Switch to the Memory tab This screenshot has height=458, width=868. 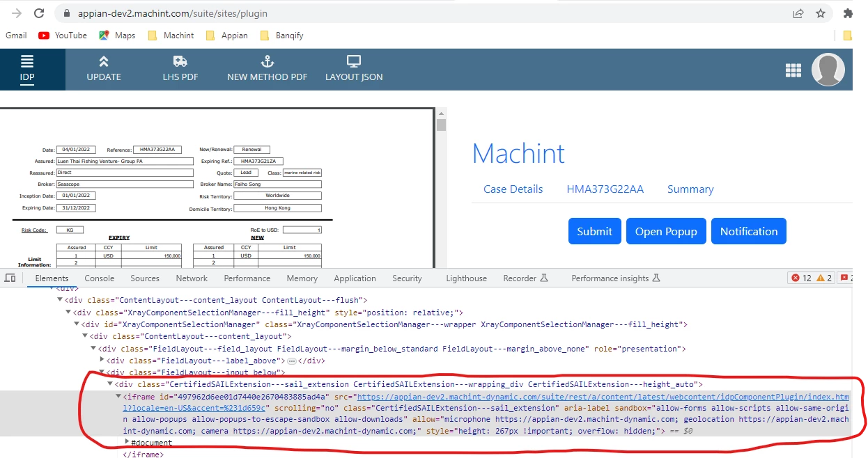(302, 278)
